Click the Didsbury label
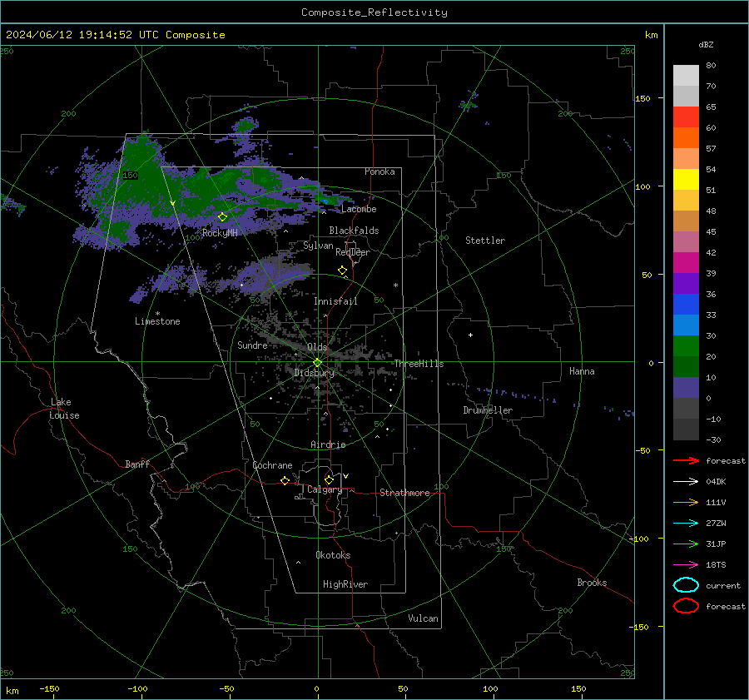 click(x=315, y=373)
